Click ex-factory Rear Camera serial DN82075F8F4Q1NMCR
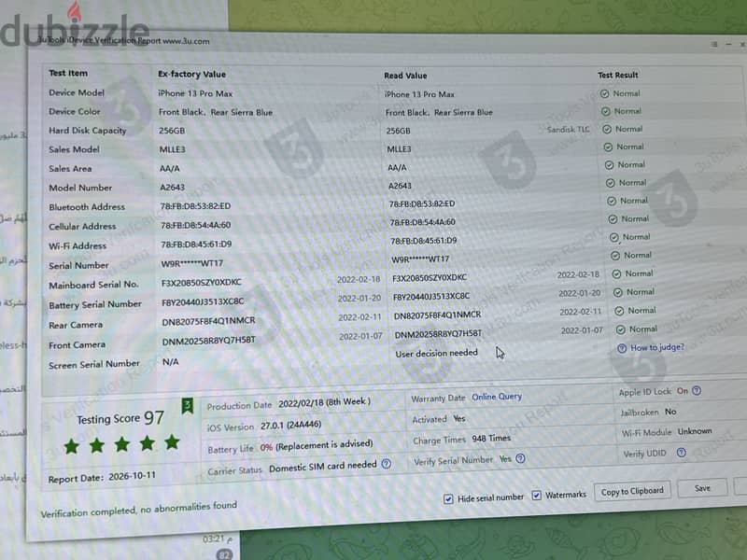 point(208,321)
